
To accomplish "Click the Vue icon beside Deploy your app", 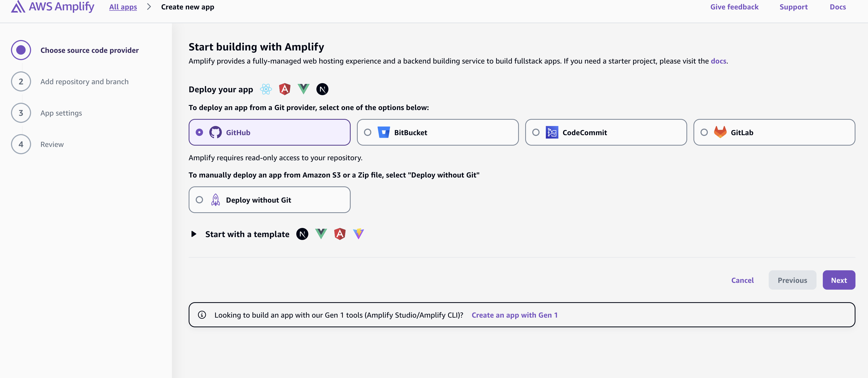I will click(304, 89).
